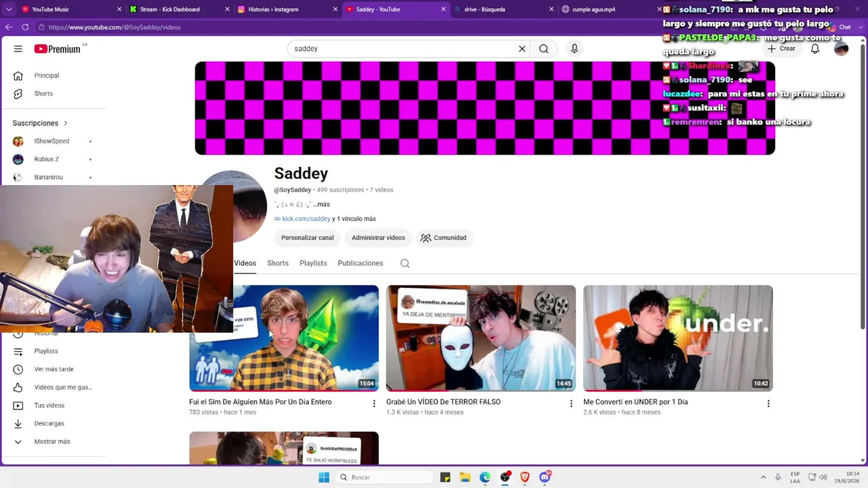This screenshot has height=488, width=868.
Task: Click the 'Personalizar canal' button
Action: (x=307, y=238)
